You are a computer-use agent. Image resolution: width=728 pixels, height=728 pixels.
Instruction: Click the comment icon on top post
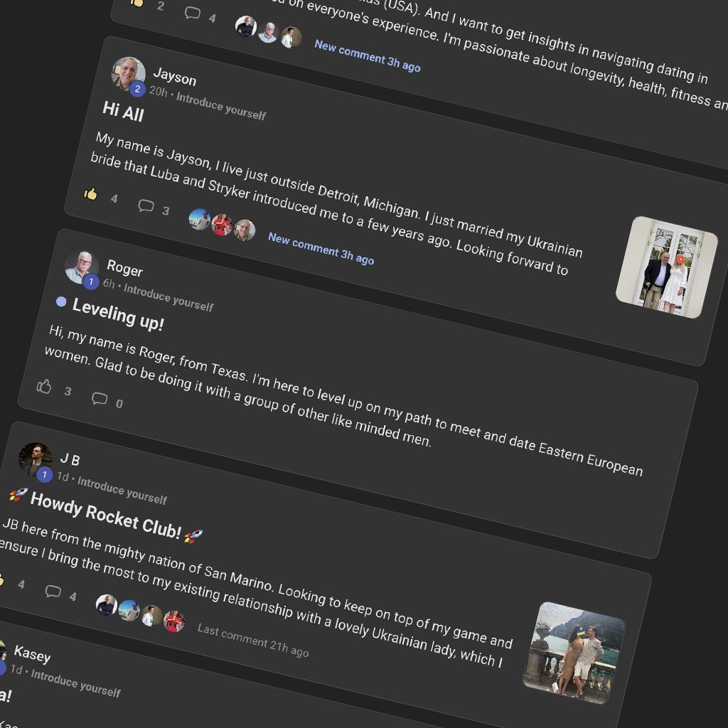[x=192, y=13]
